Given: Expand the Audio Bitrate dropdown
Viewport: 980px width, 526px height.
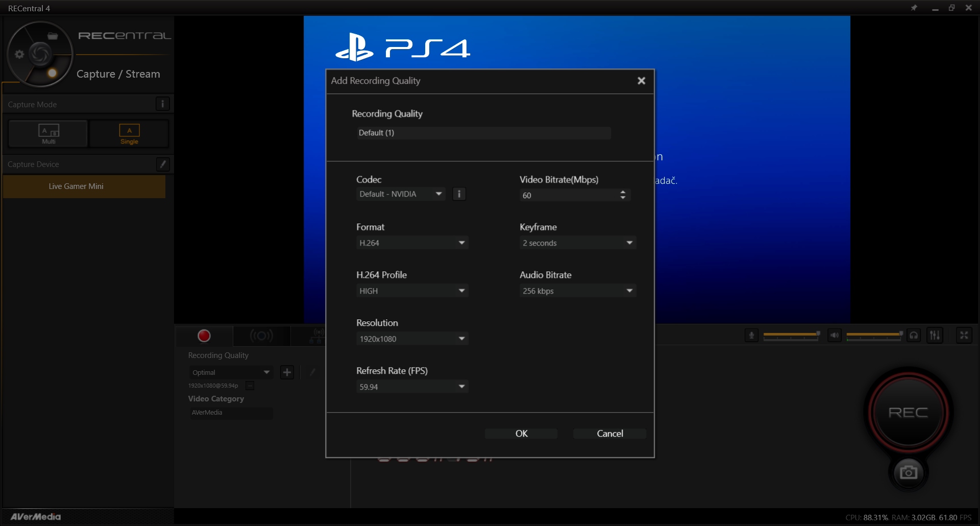Looking at the screenshot, I should point(577,291).
